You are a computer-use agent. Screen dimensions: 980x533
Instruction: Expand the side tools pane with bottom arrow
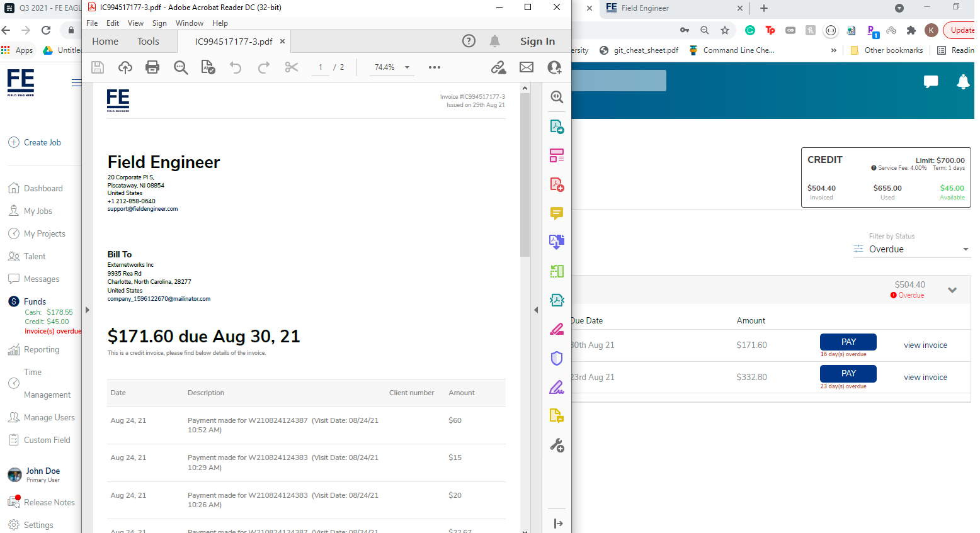point(558,524)
